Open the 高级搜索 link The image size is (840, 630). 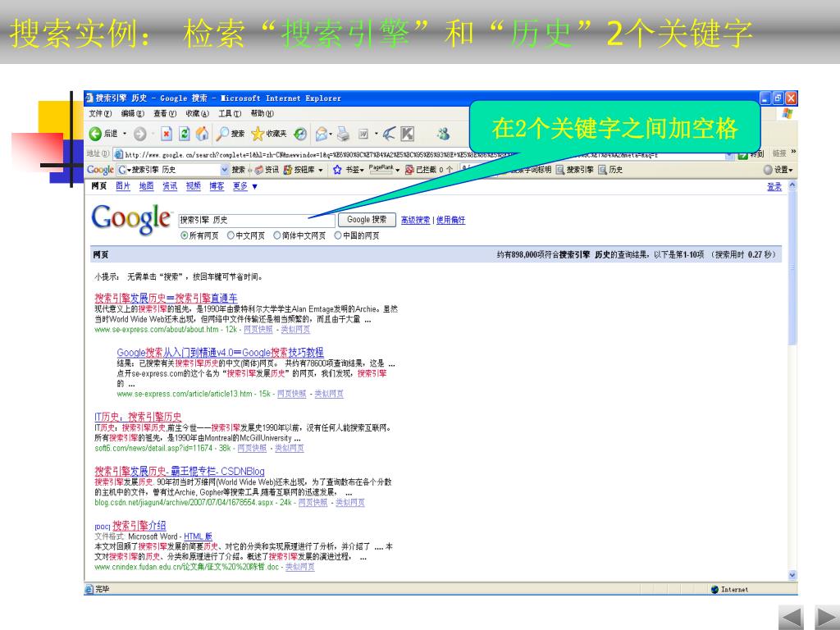[415, 220]
